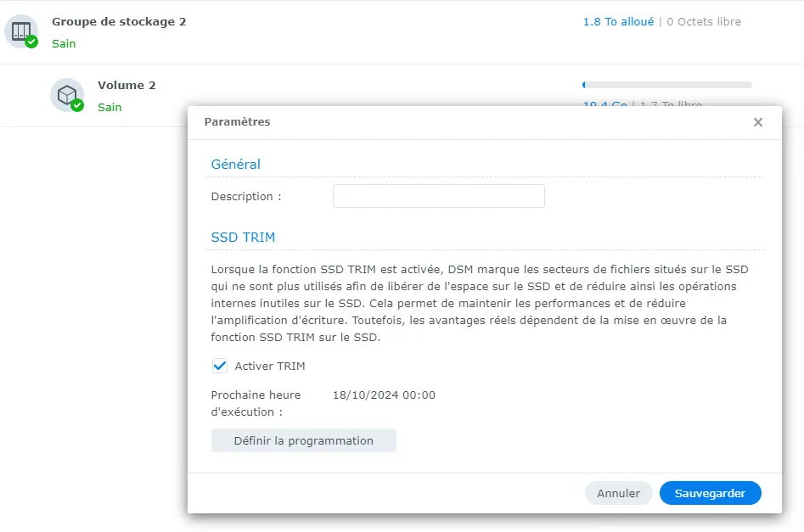Image resolution: width=804 pixels, height=532 pixels.
Task: Save settings with Sauvegarder
Action: 710,493
